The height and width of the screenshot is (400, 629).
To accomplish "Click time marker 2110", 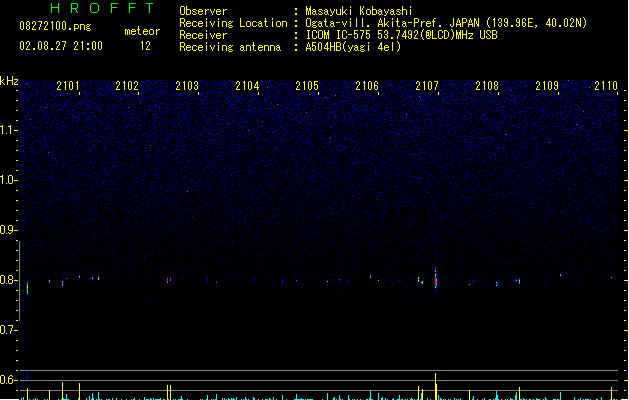I will [x=606, y=86].
